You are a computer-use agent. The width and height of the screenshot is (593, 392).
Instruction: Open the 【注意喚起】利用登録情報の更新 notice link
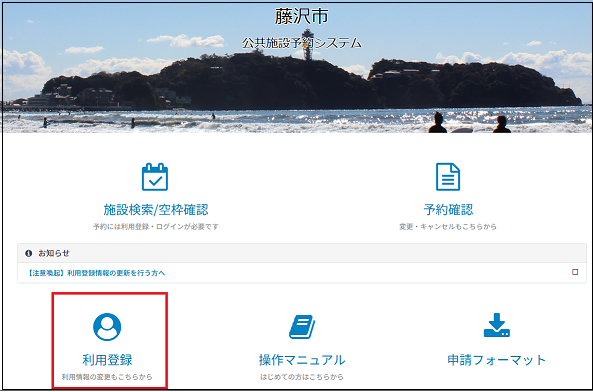pyautogui.click(x=96, y=273)
